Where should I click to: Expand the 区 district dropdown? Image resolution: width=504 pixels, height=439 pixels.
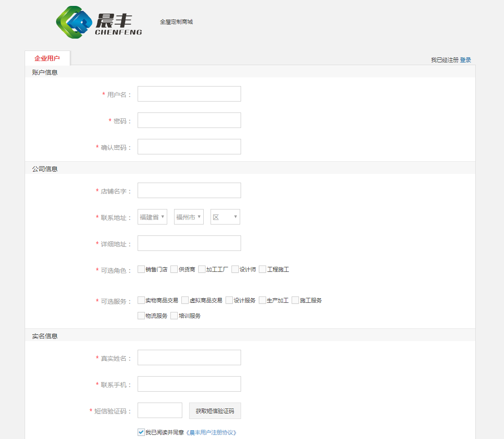225,216
